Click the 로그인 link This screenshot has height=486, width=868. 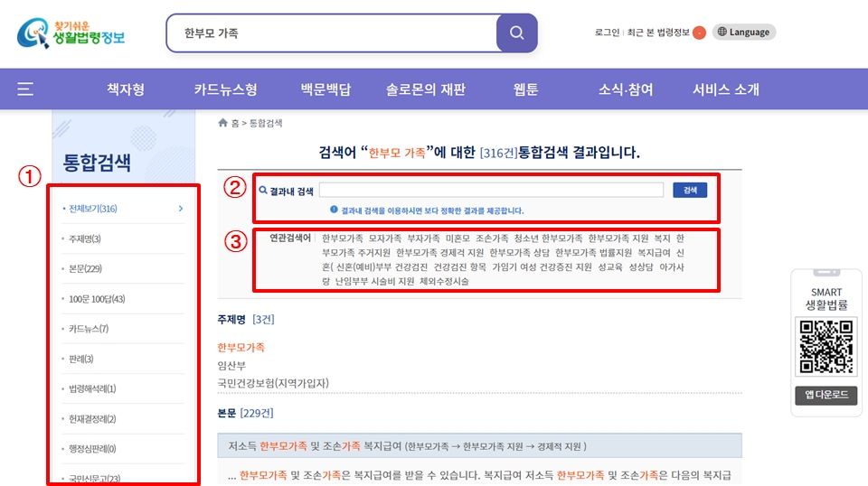click(x=607, y=33)
